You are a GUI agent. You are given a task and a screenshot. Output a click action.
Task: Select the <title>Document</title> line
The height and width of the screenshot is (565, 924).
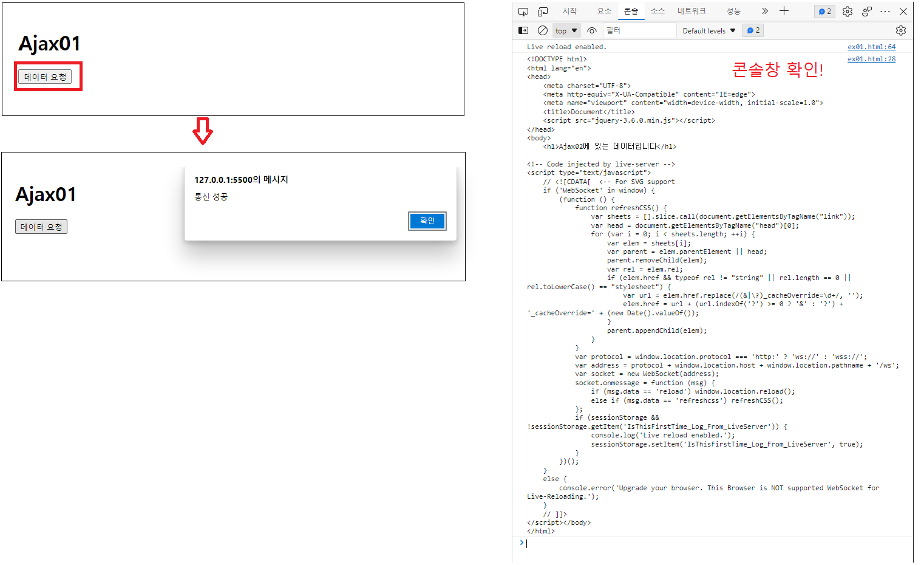tap(589, 112)
